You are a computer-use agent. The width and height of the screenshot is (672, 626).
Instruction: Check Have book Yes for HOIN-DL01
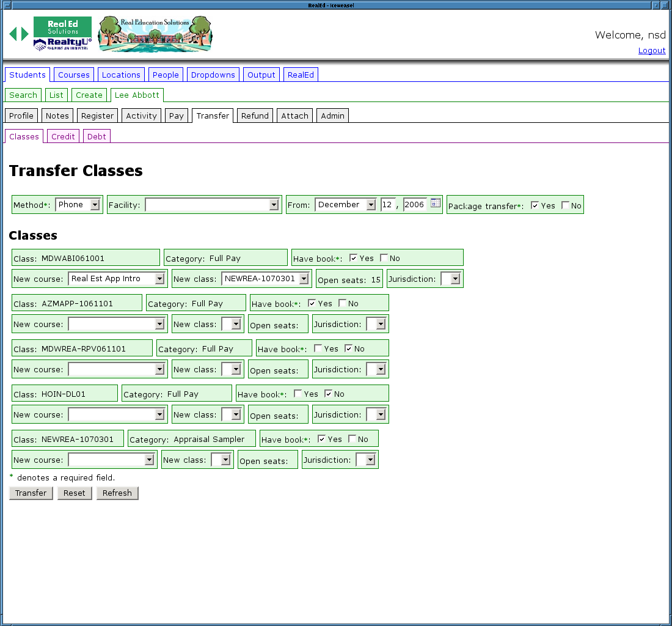298,394
